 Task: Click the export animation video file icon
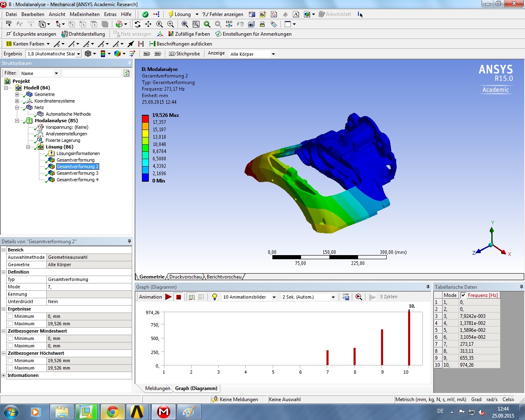pos(346,297)
